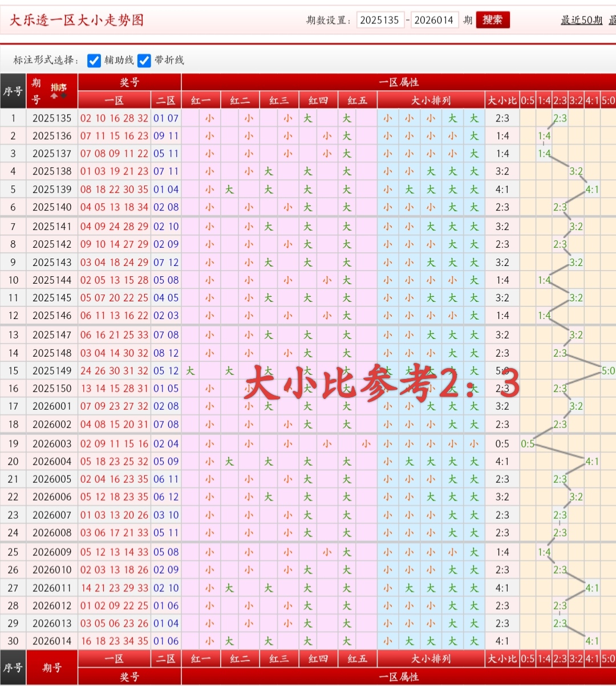Click the green 0:5 marker in row 2026003
Viewport: 616px width, 686px height.
coord(528,443)
